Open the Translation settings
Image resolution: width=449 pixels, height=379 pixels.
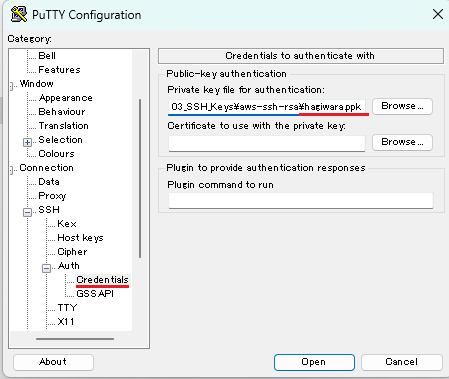click(x=63, y=126)
